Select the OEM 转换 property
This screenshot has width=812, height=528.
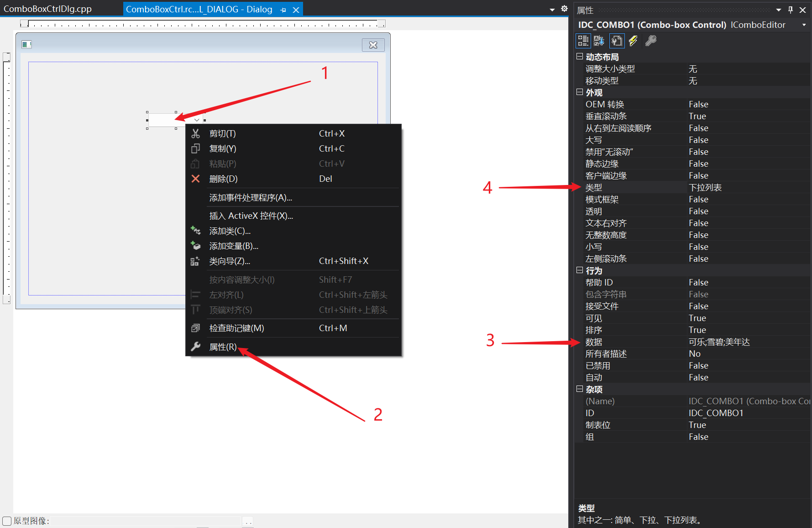[x=692, y=104]
